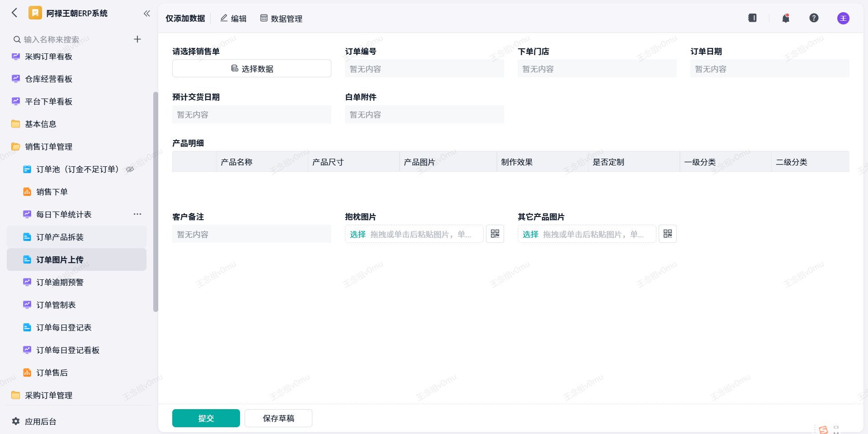Click the 销售下单 workflow icon
This screenshot has width=868, height=434.
(x=27, y=192)
